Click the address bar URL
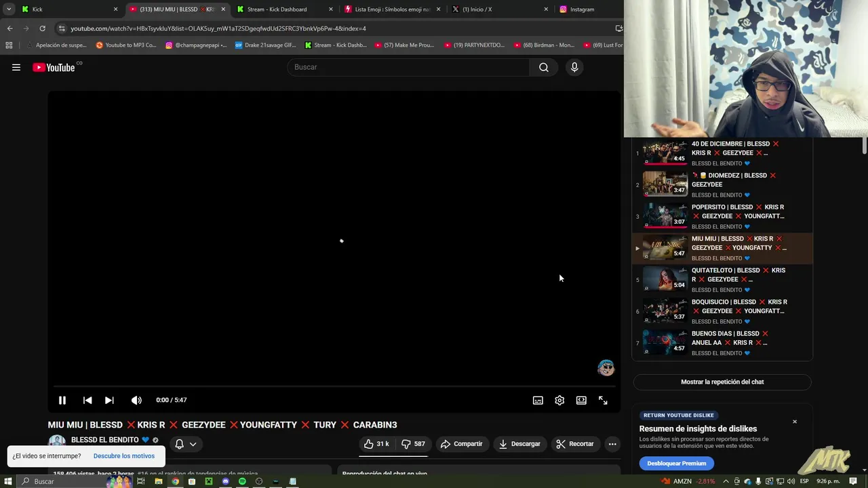 [x=218, y=28]
